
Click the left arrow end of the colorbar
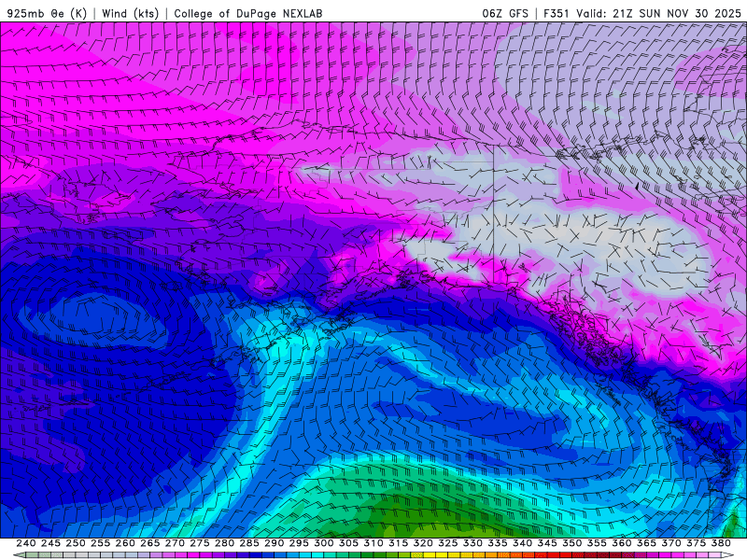click(x=19, y=555)
